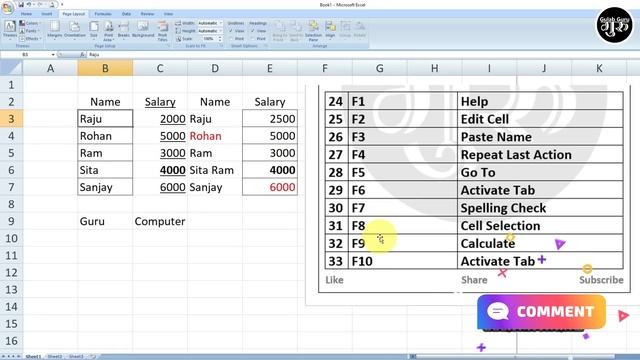Screen dimensions: 640x360
Task: Open the Sheet1 worksheet tab
Action: 33,356
